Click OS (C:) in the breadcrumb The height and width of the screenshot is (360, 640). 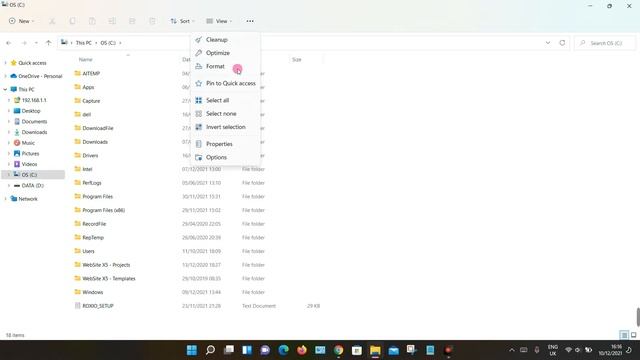pos(108,43)
